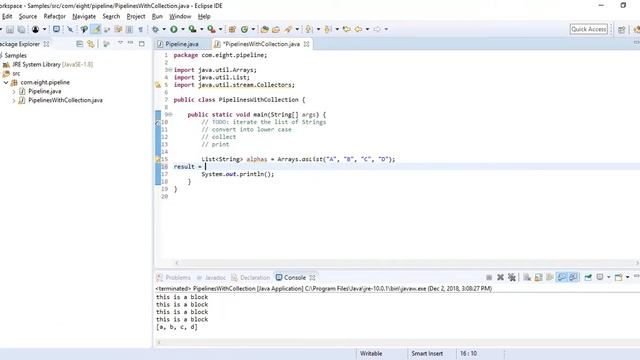
Task: Close the PipelinesWithCollection.java editor tab
Action: point(307,44)
